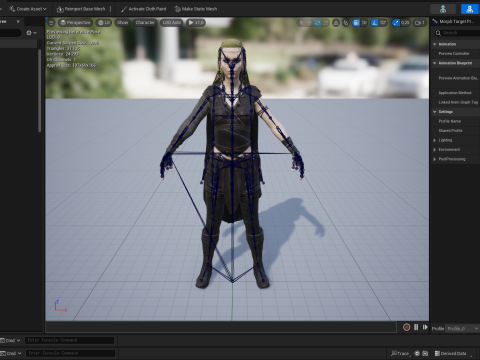
Task: Open the Derived Data menu
Action: [453, 353]
